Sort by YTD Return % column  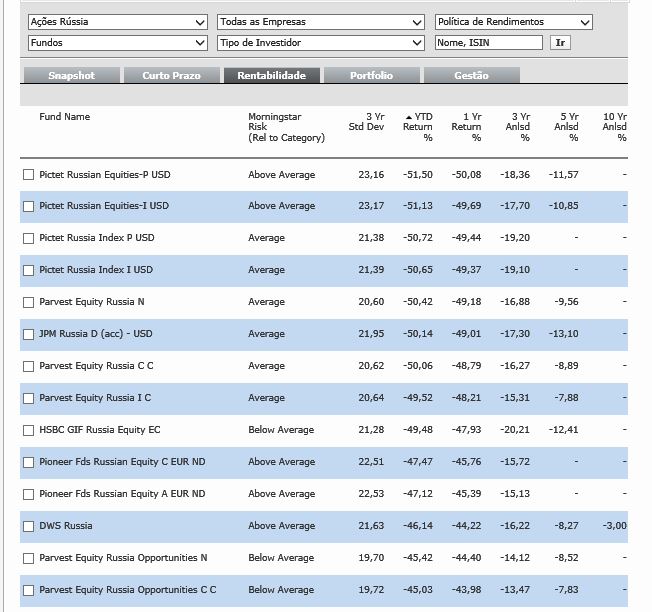418,127
